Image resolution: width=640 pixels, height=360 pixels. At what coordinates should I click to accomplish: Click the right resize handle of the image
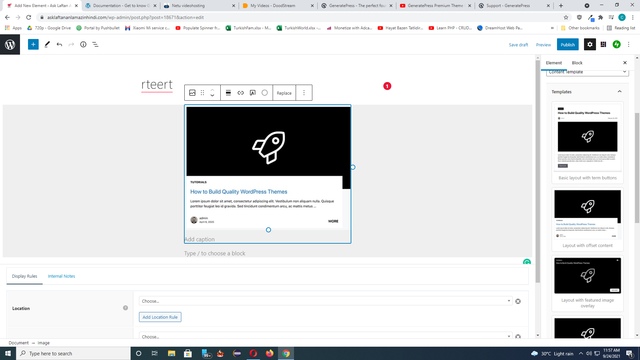pyautogui.click(x=353, y=167)
